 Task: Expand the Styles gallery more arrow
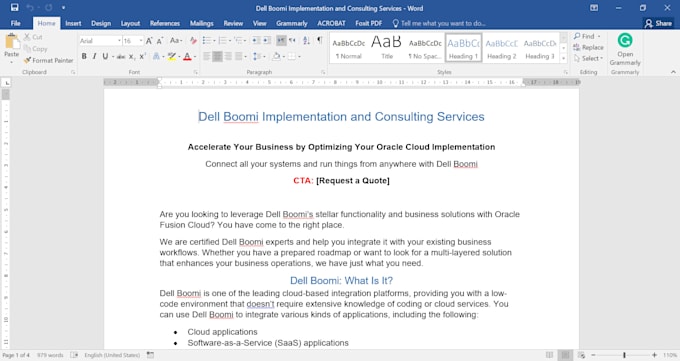(x=563, y=58)
